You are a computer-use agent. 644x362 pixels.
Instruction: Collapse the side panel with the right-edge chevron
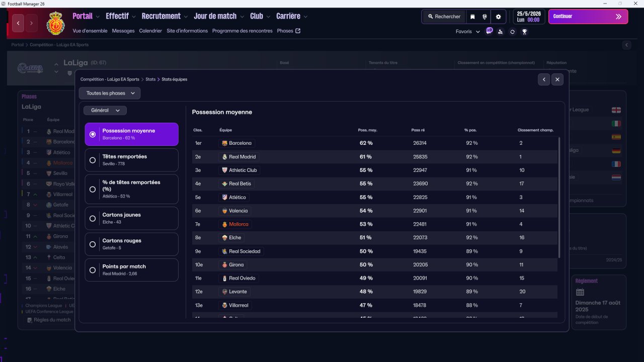(627, 45)
